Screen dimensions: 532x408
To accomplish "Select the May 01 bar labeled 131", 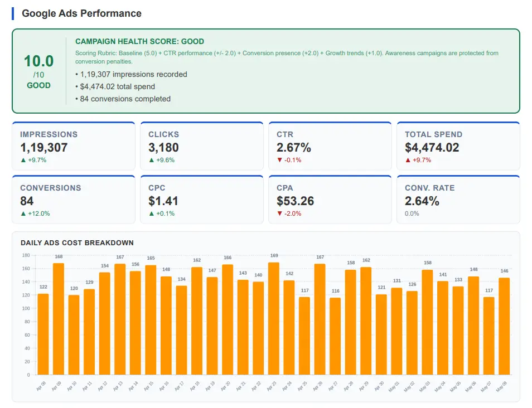I will pyautogui.click(x=396, y=331).
